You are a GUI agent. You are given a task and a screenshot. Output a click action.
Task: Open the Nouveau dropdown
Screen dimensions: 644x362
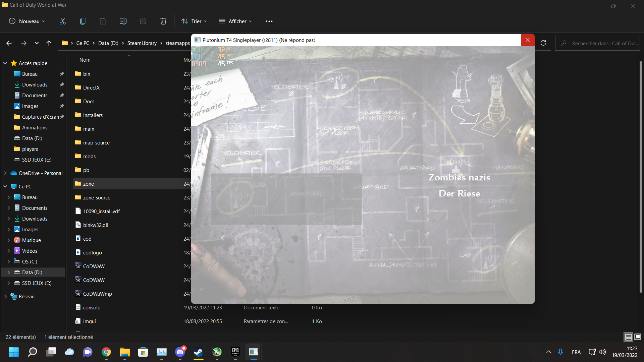27,21
